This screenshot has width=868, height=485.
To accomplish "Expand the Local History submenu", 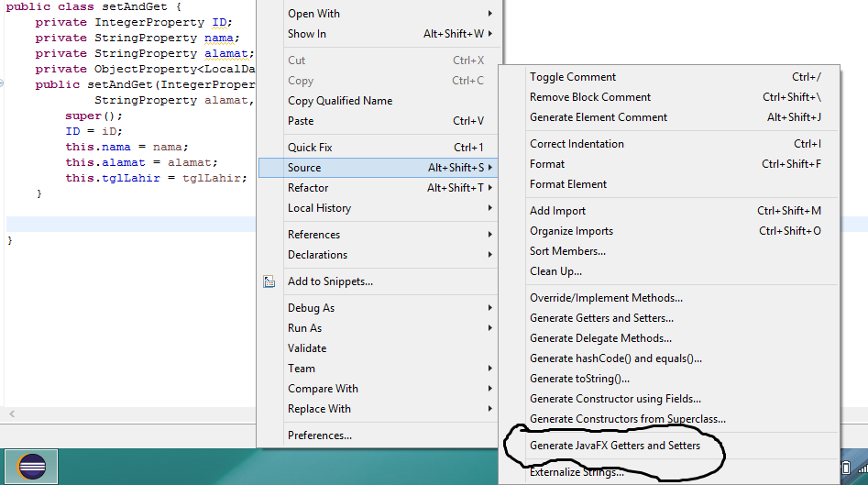I will (x=379, y=208).
